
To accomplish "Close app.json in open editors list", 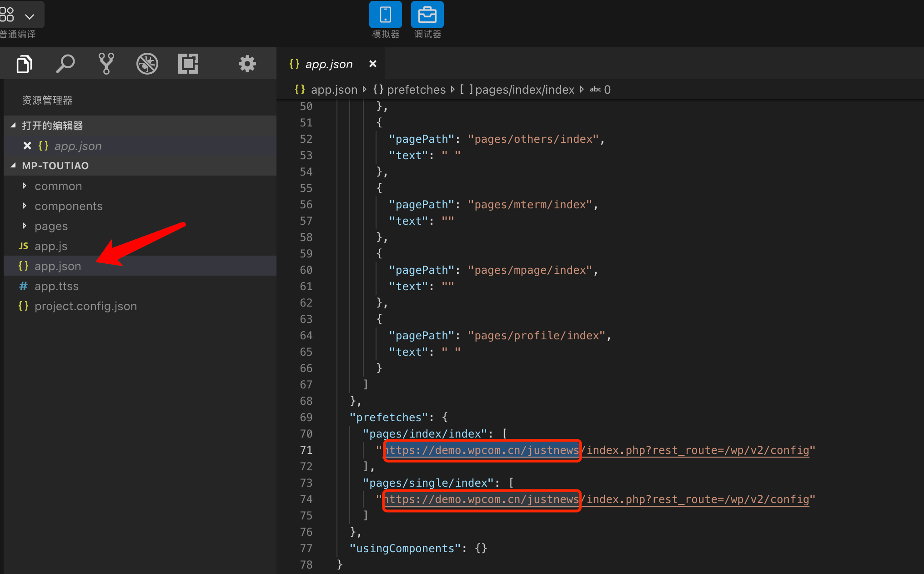I will point(27,146).
